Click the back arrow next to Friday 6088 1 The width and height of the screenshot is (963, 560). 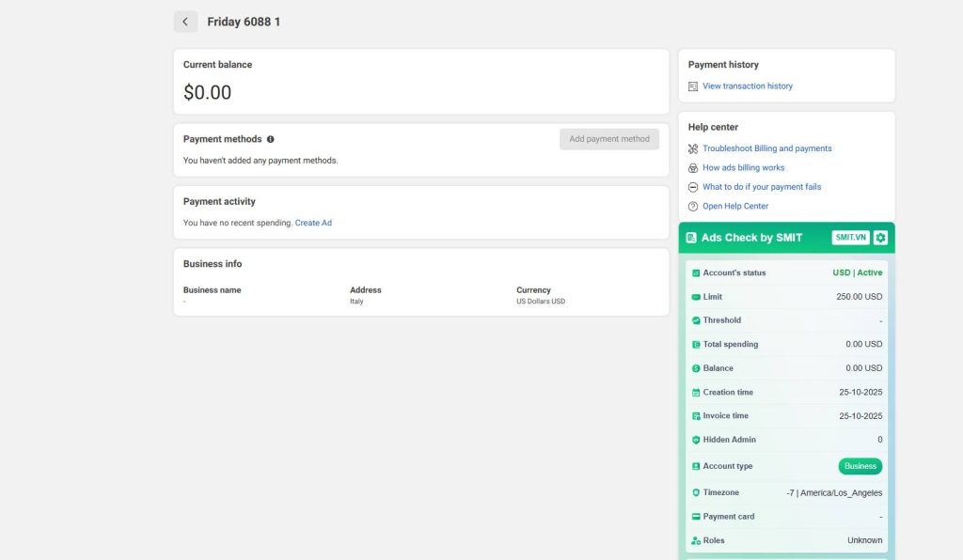click(185, 22)
